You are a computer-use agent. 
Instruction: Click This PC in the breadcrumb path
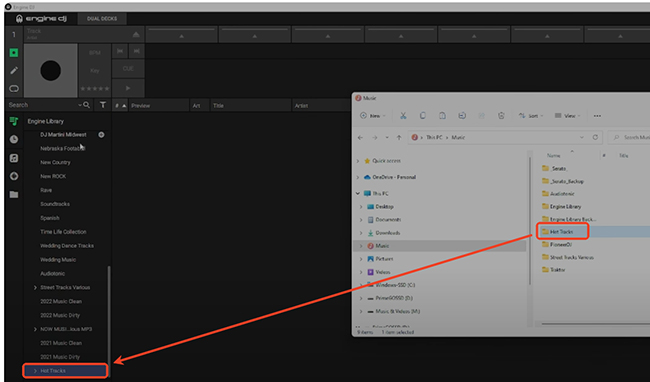[x=434, y=137]
